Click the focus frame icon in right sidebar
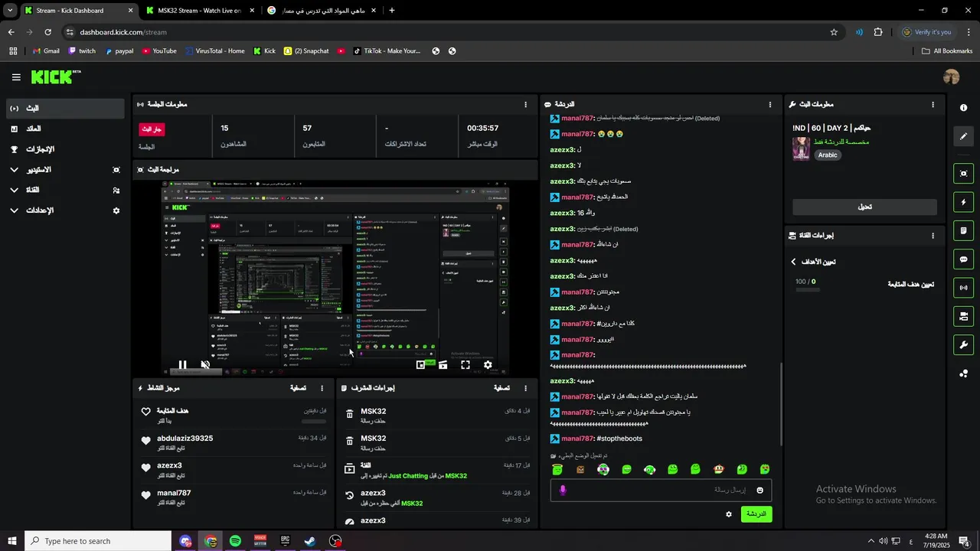The image size is (980, 551). pos(963,174)
